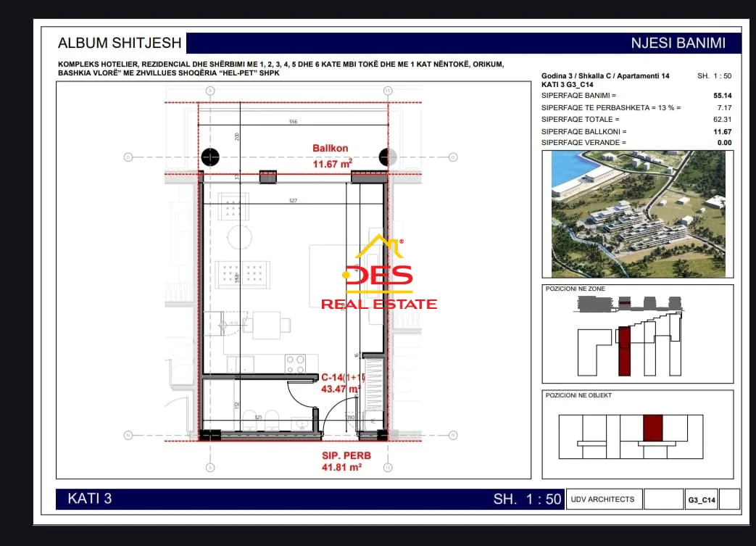Viewport: 756px width, 546px height.
Task: Click "Godina 3 / Shkalla C / Apartamenti 14"
Action: click(605, 75)
